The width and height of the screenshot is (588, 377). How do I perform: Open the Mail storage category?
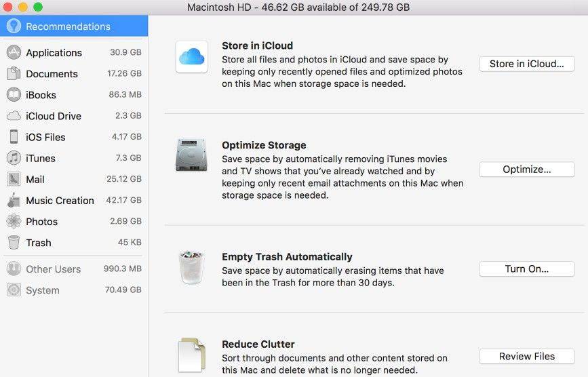35,180
